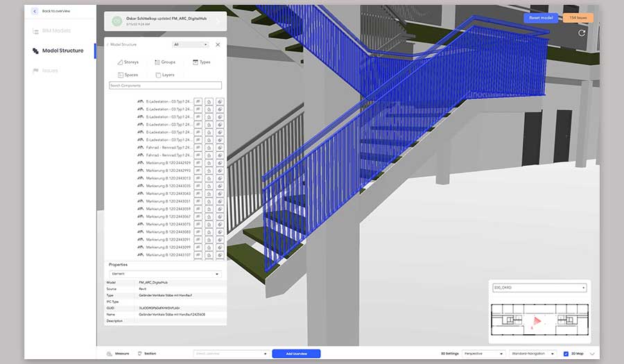Viewport: 624px width, 364px height.
Task: Click rightmost action icon for Markierung 2443035
Action: point(220,186)
